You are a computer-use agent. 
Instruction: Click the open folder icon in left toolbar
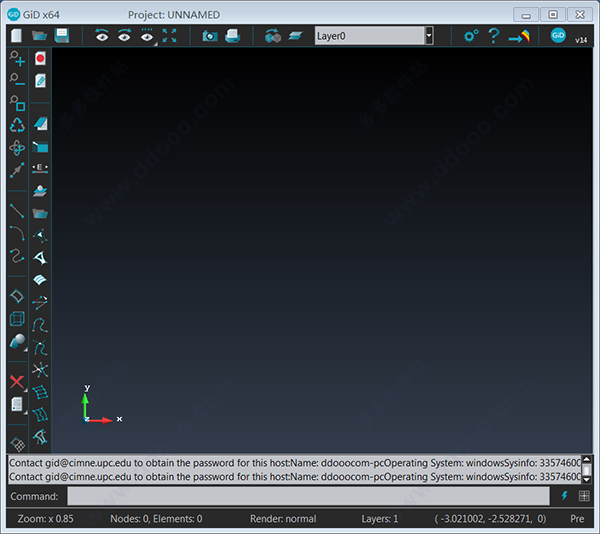(x=40, y=213)
